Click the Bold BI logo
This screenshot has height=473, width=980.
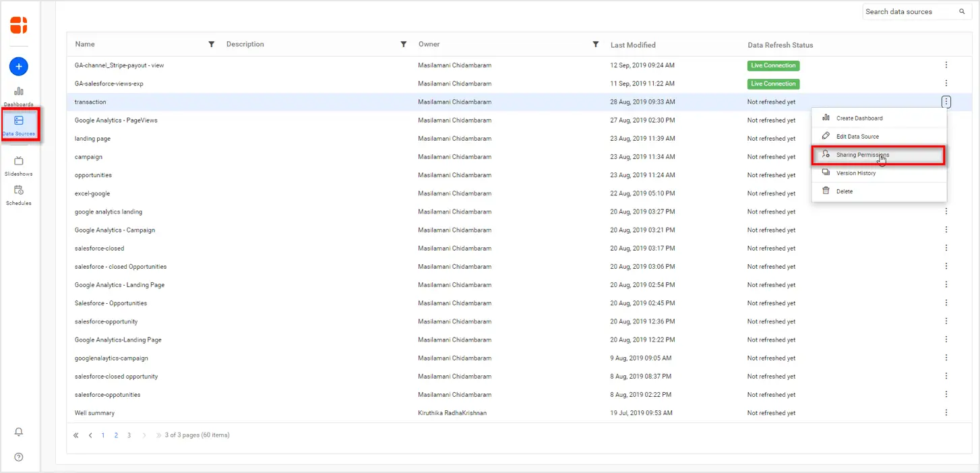19,26
